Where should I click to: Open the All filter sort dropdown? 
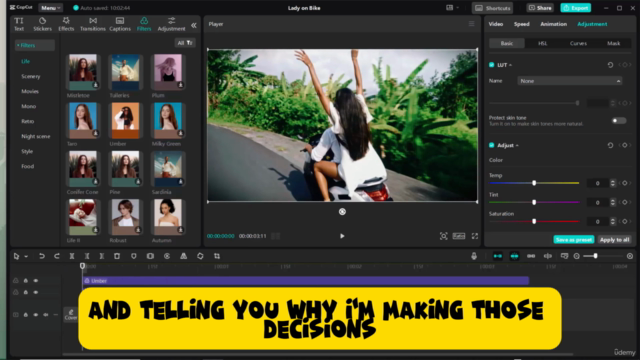pyautogui.click(x=185, y=43)
